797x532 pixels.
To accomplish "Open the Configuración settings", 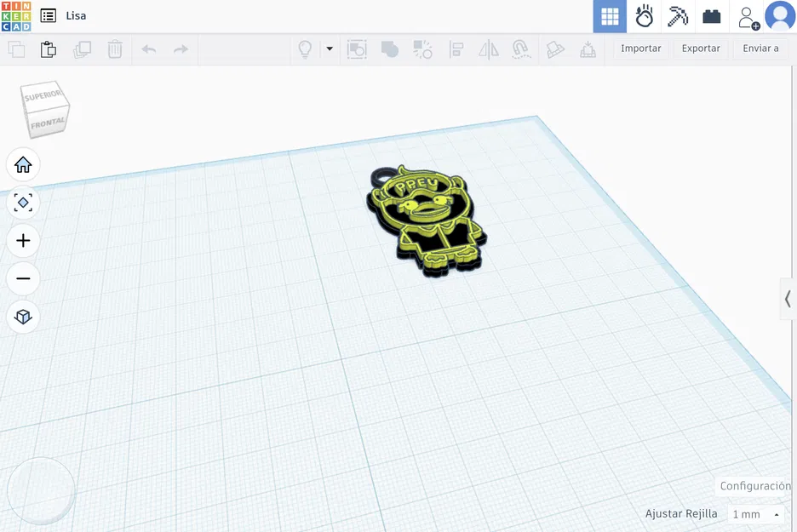I will pos(755,486).
